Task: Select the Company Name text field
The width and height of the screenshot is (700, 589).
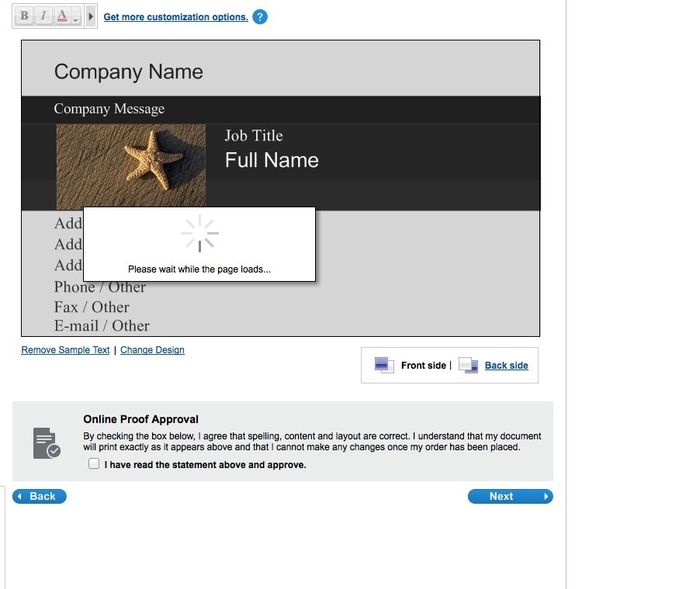Action: (128, 72)
